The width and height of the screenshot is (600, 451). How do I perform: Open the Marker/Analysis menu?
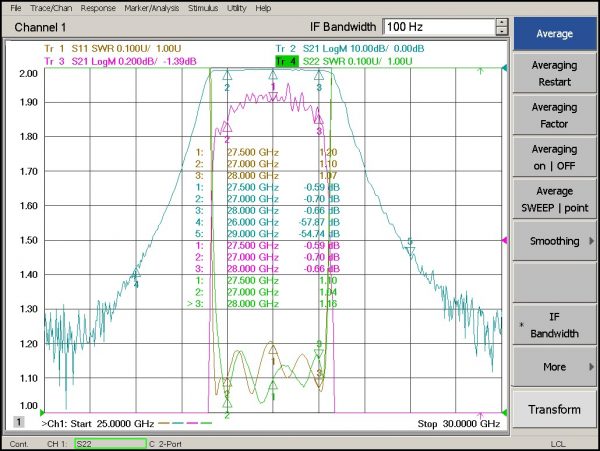pyautogui.click(x=150, y=8)
